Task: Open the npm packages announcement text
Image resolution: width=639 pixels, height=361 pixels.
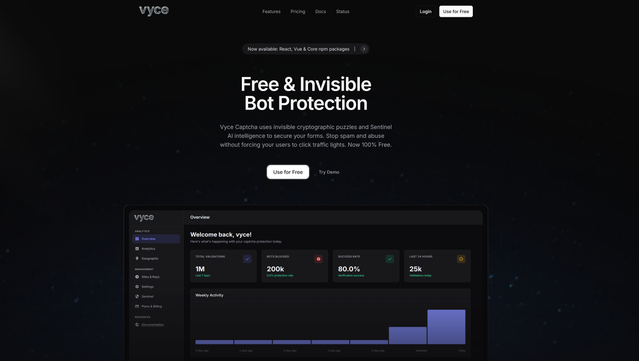Action: point(298,49)
